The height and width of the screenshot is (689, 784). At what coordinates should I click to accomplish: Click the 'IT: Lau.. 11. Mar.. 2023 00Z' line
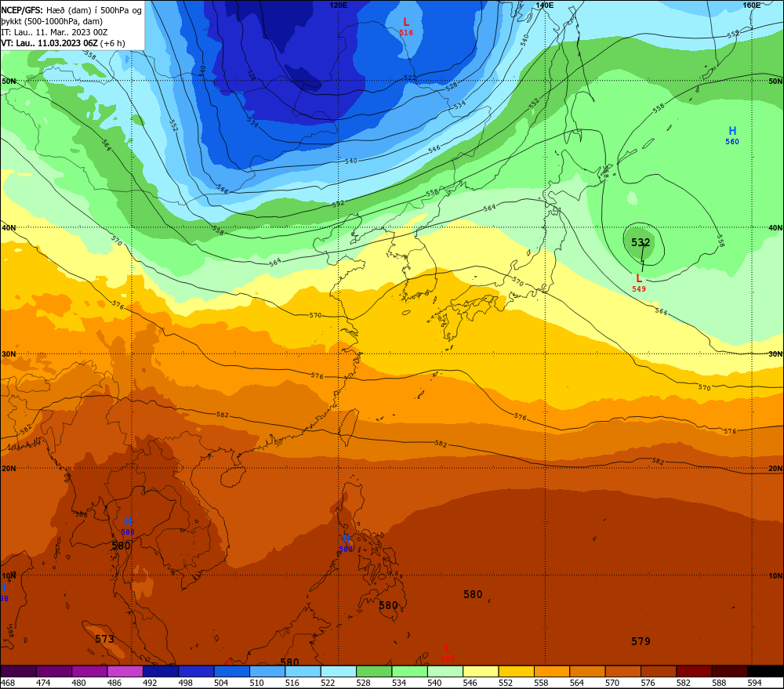[x=55, y=32]
